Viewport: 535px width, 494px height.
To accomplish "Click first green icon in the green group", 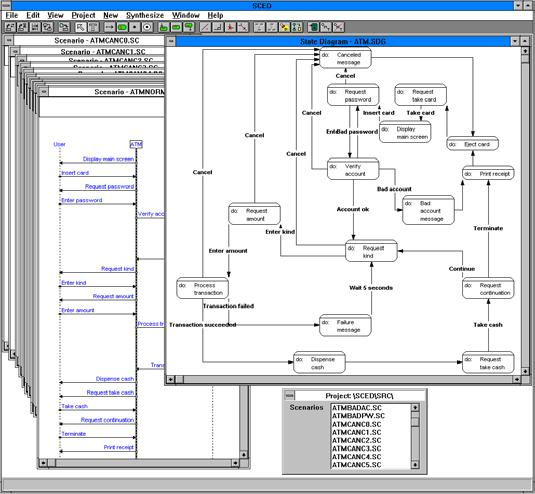I will (164, 27).
